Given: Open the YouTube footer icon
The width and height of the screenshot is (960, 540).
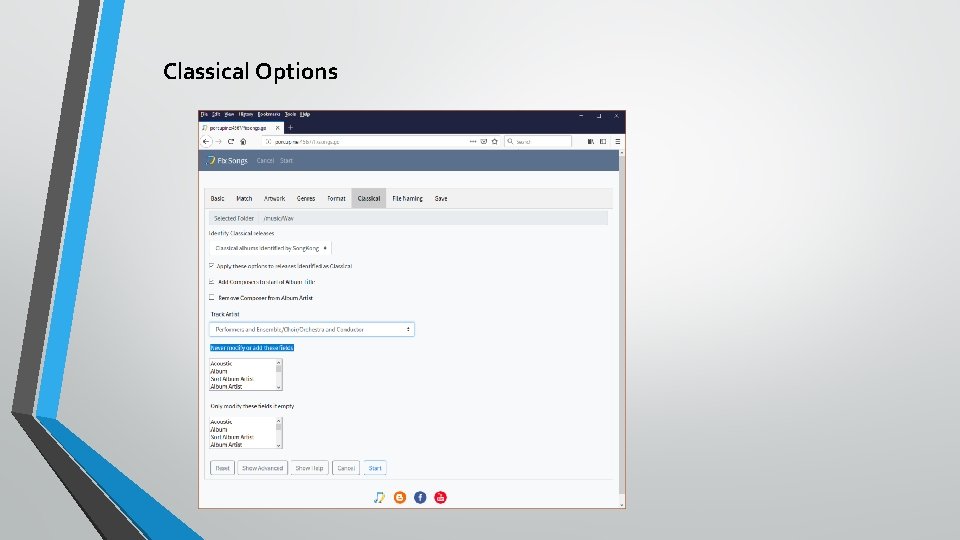Looking at the screenshot, I should (440, 497).
